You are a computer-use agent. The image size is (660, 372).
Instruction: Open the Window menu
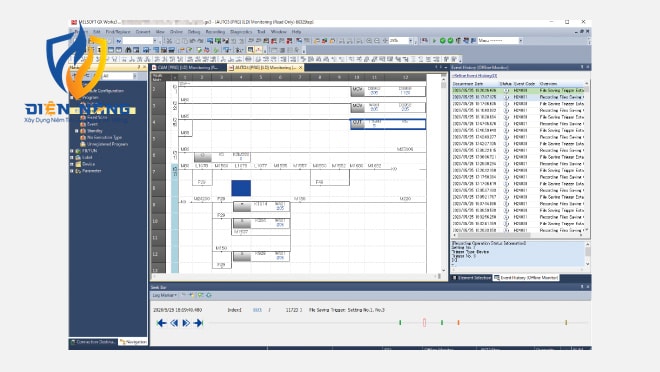click(x=278, y=32)
